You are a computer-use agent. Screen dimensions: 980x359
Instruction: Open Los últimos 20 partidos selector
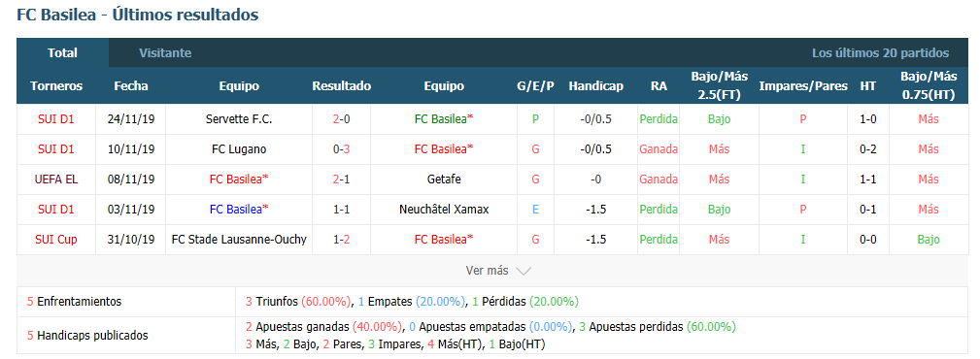(x=880, y=53)
